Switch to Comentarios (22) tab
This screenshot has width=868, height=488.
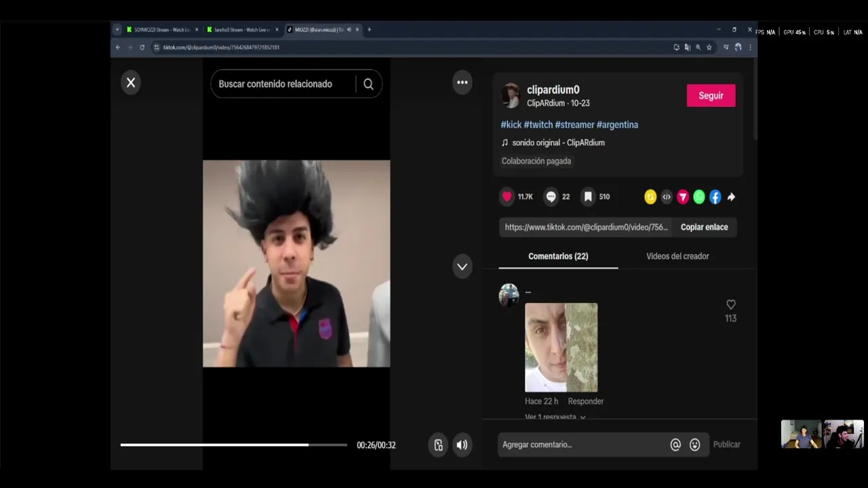558,256
